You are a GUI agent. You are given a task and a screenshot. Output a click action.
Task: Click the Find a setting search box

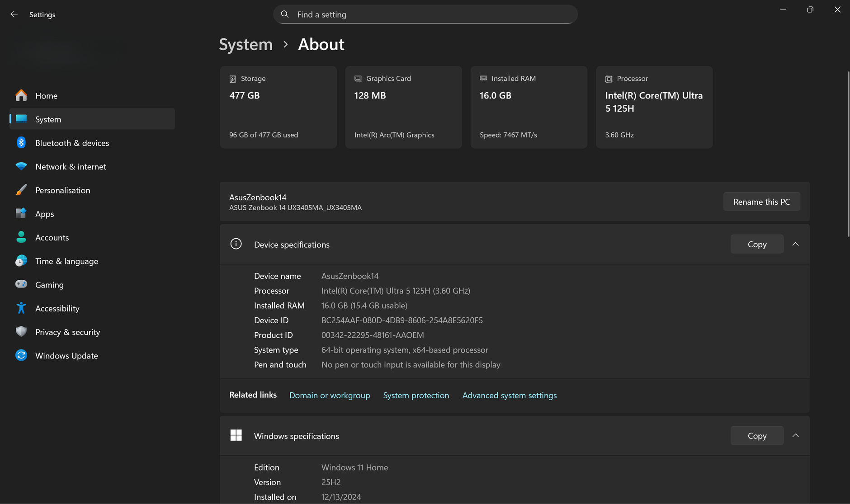point(425,14)
